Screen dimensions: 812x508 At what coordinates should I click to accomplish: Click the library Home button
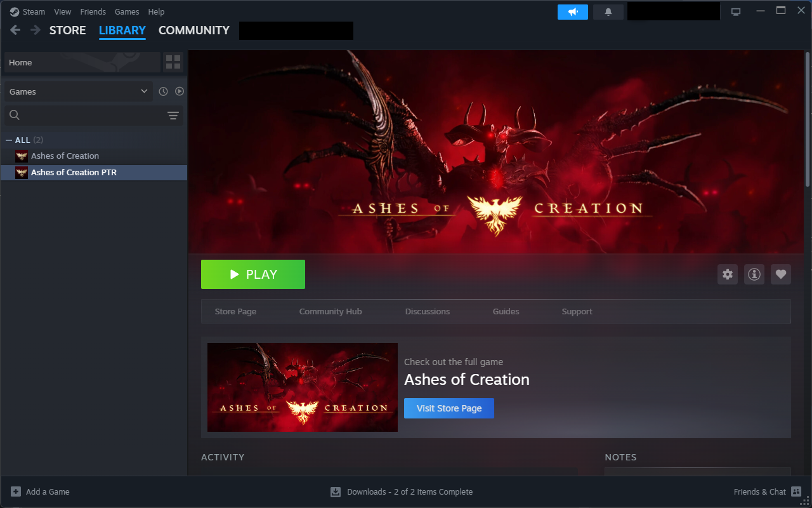[82, 62]
